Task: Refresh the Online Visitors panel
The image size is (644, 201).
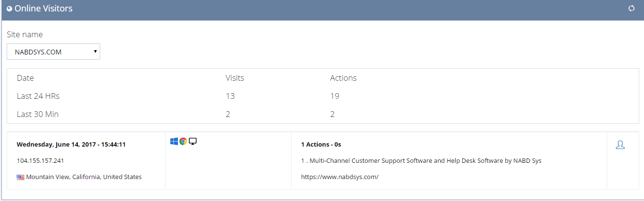Action: tap(632, 8)
